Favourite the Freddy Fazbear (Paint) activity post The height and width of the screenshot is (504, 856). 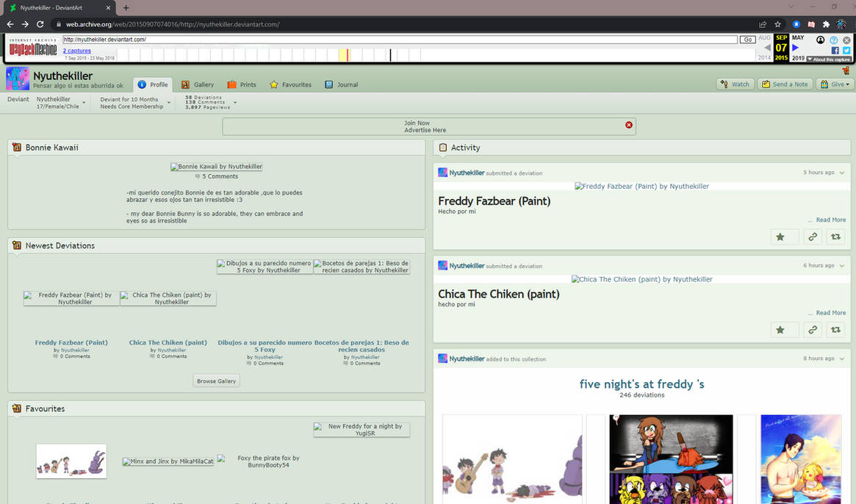(784, 237)
